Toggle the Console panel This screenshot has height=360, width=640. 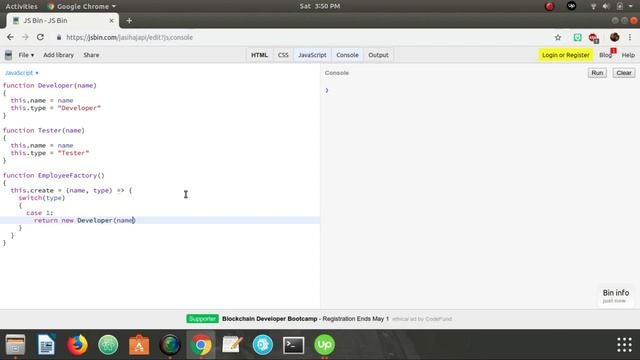347,55
